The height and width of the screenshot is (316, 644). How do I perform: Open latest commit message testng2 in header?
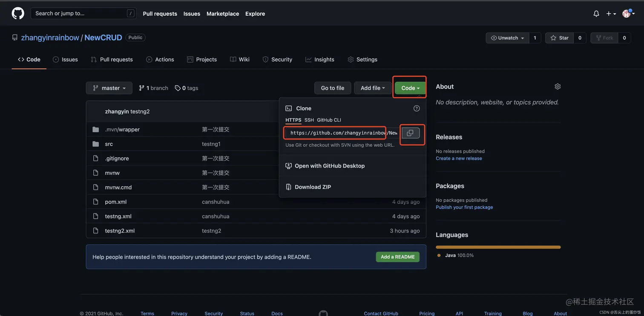(140, 111)
